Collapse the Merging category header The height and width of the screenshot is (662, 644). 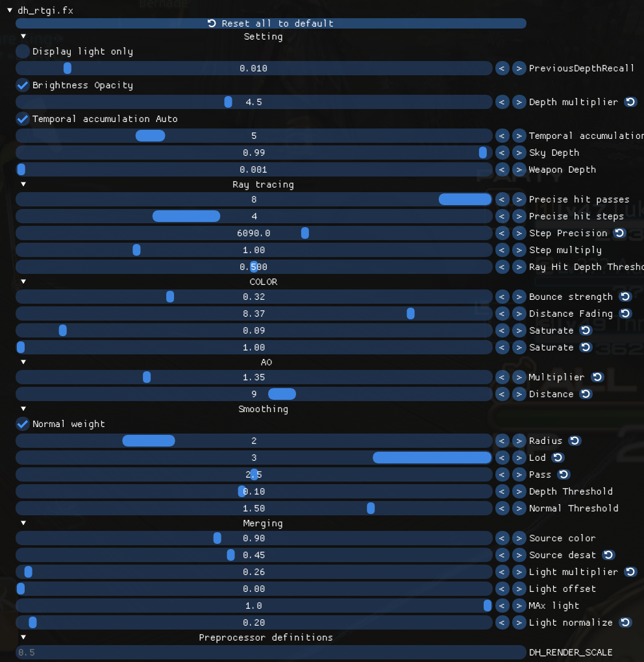[x=23, y=523]
